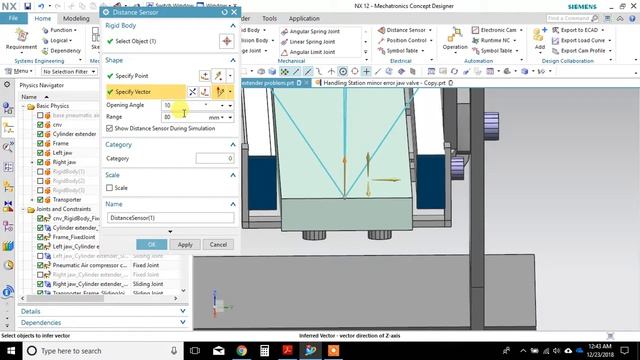Toggle the cnv rigid body checkbox
Image resolution: width=640 pixels, height=360 pixels.
pyautogui.click(x=40, y=124)
